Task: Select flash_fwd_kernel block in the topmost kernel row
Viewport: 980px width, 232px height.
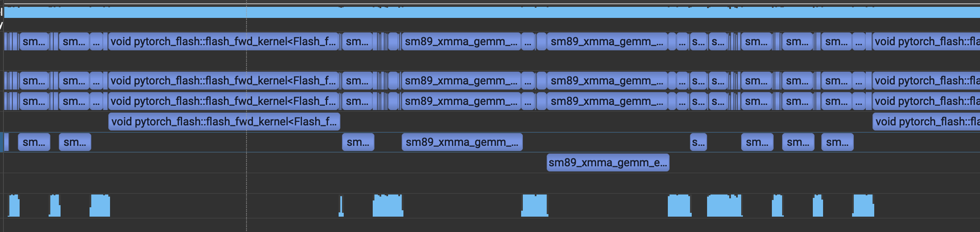Action: 223,41
